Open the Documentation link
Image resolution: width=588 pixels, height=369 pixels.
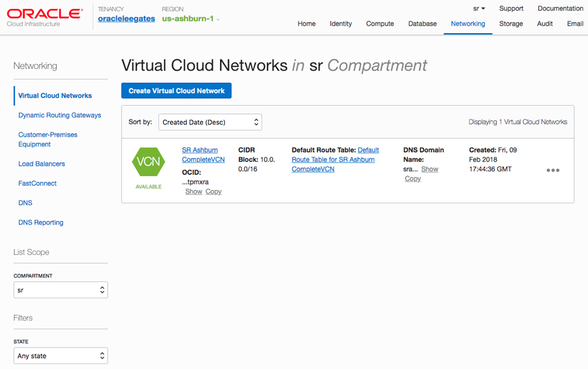pos(560,8)
